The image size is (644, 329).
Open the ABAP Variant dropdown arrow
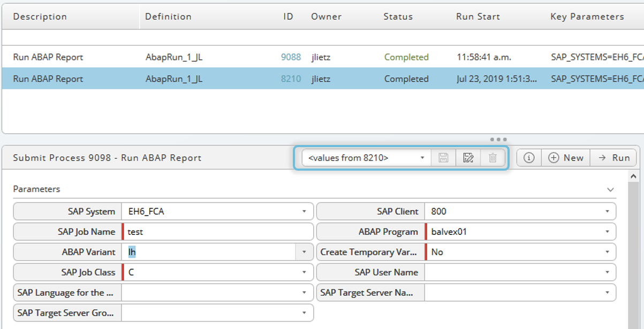point(304,252)
